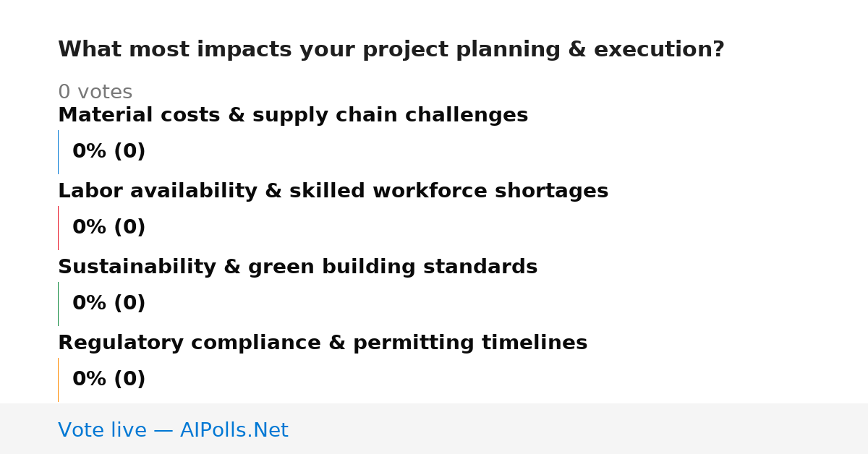Click Labor availability "0% (0)" result

click(109, 228)
